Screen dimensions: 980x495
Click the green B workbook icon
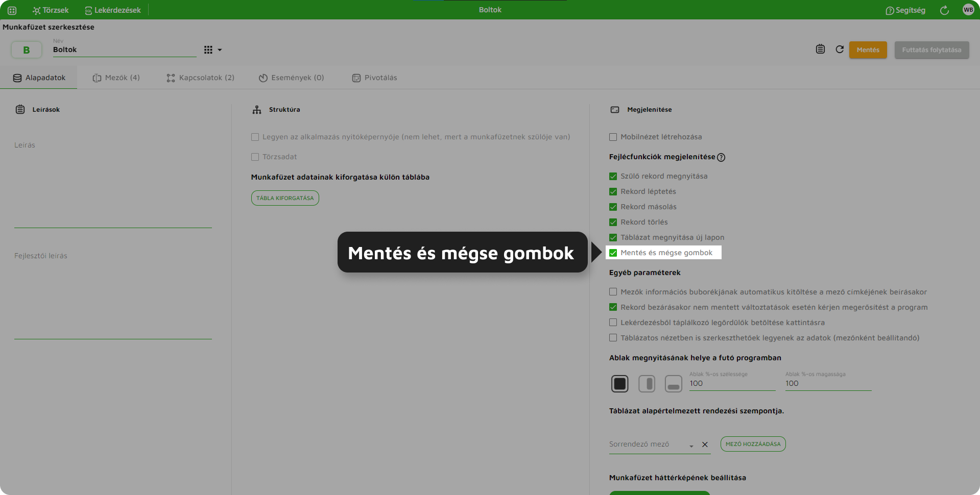27,50
